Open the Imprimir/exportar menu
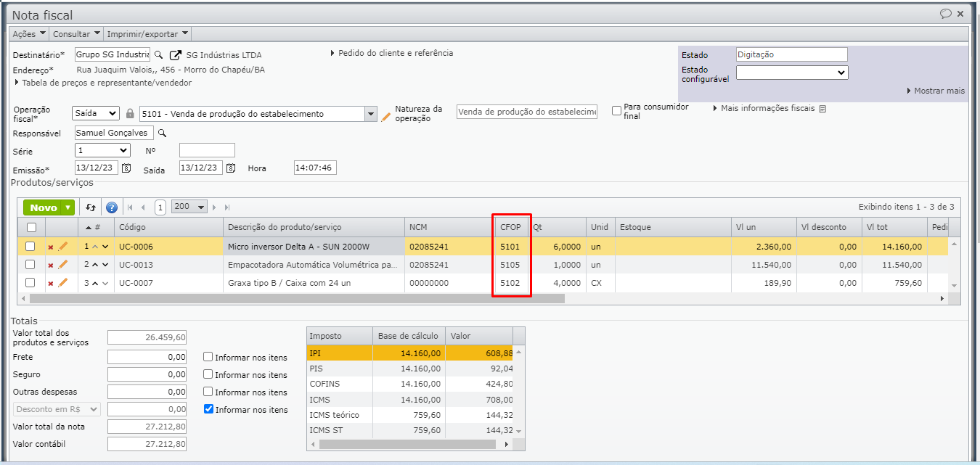This screenshot has width=980, height=465. coord(147,34)
